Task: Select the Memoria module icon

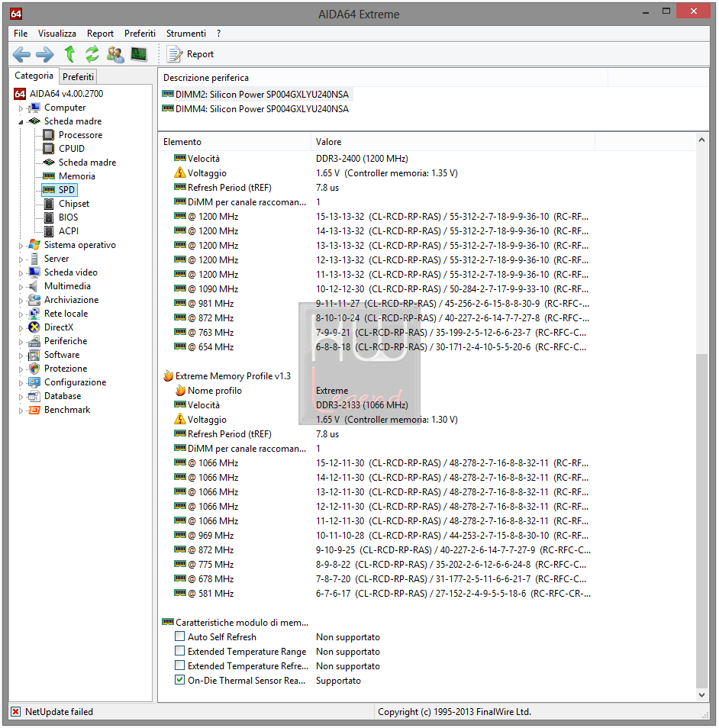Action: (48, 176)
